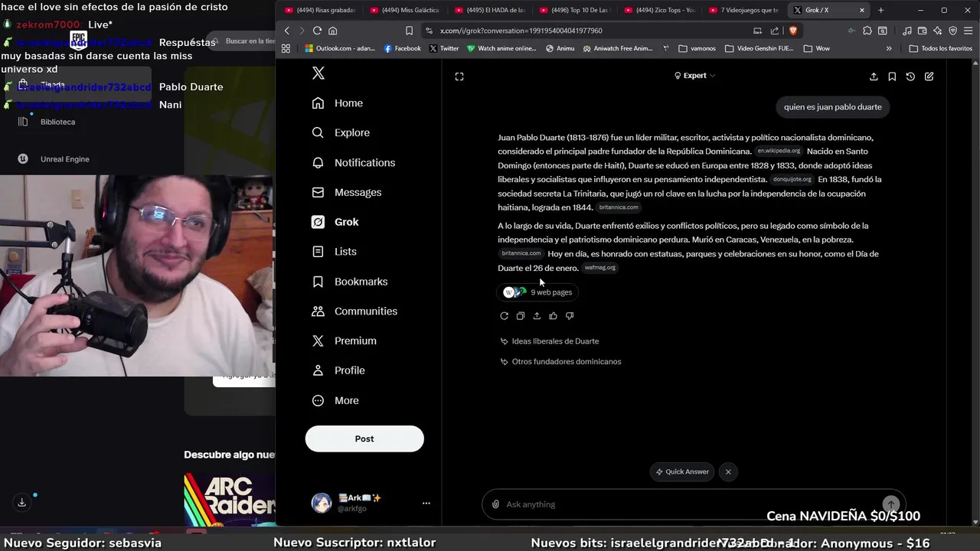
Task: Open Explore in the X sidebar
Action: tap(341, 132)
